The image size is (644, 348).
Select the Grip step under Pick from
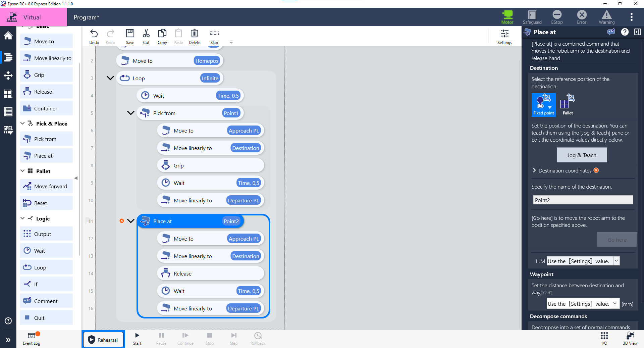coord(211,165)
